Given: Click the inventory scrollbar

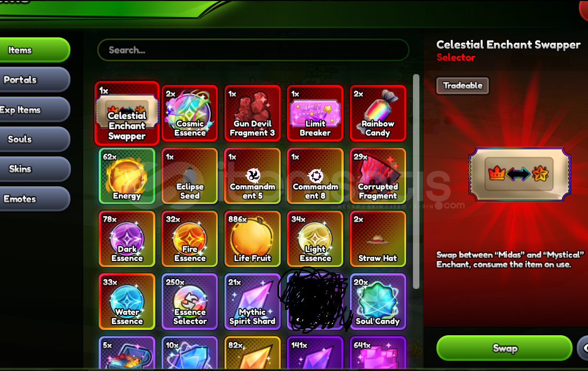Looking at the screenshot, I should [x=416, y=181].
